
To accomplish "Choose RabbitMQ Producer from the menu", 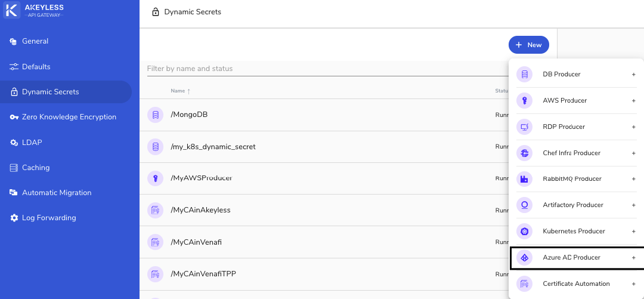I will [x=577, y=179].
